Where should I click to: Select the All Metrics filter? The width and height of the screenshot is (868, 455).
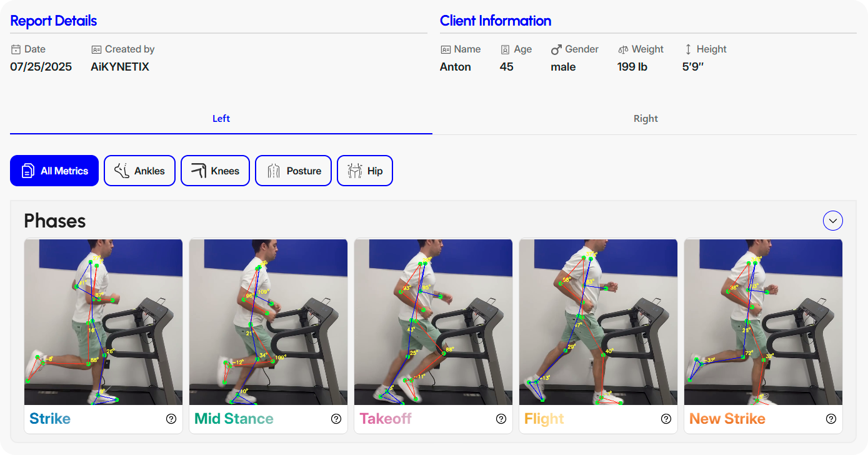click(54, 171)
